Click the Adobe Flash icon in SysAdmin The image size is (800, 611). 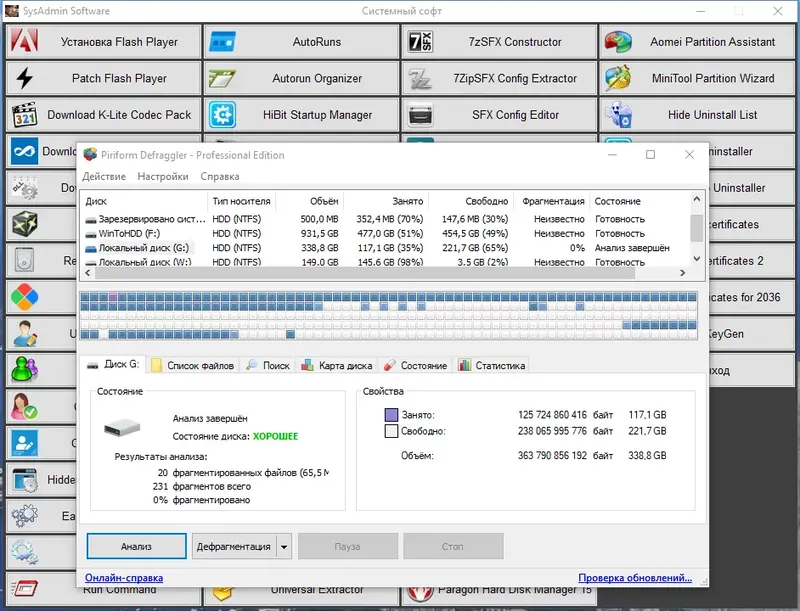point(24,41)
